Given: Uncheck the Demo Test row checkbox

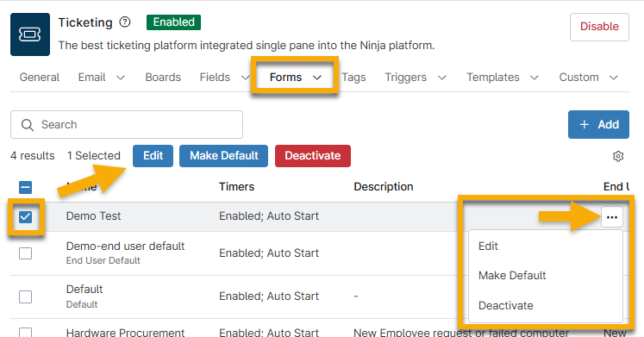Looking at the screenshot, I should (26, 216).
